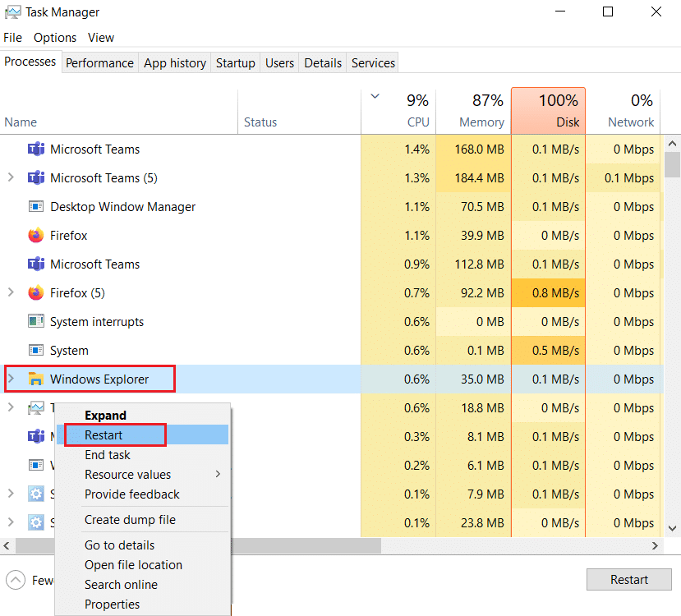Click the Task Manager title bar icon
Image resolution: width=681 pixels, height=616 pixels.
pyautogui.click(x=12, y=11)
